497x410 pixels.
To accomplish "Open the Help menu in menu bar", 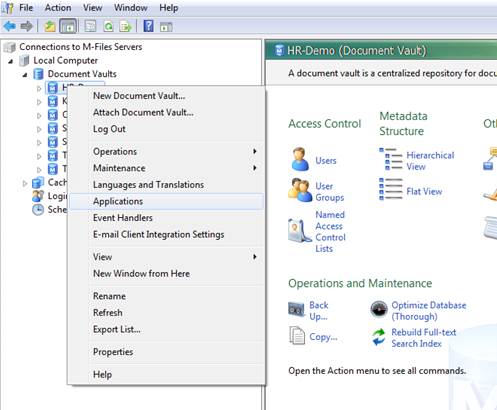I will (x=168, y=8).
